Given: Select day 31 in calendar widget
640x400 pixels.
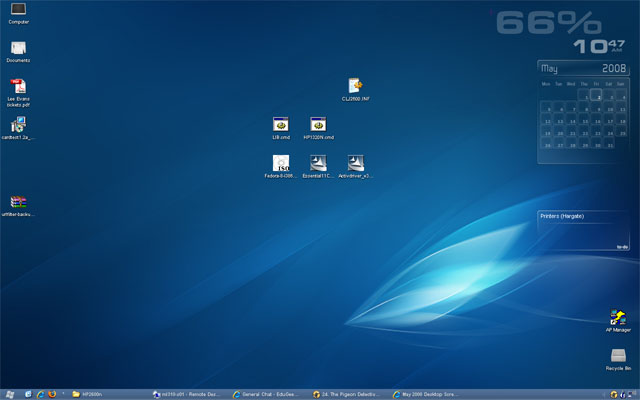Looking at the screenshot, I should coord(609,143).
